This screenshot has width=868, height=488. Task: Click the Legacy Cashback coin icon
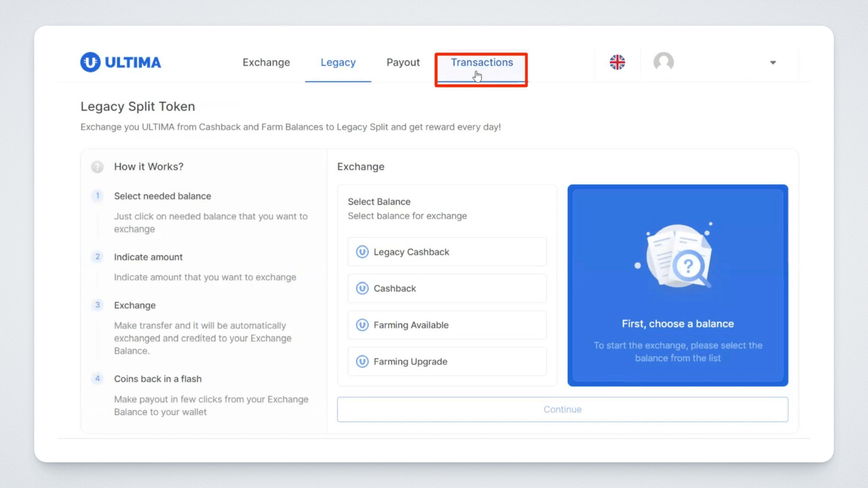click(x=362, y=252)
